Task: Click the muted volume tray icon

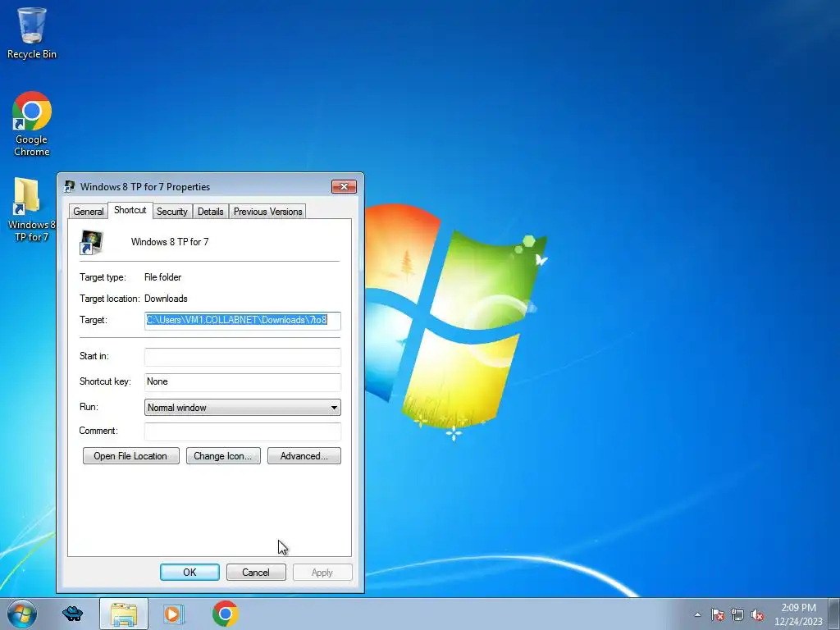Action: (x=757, y=614)
